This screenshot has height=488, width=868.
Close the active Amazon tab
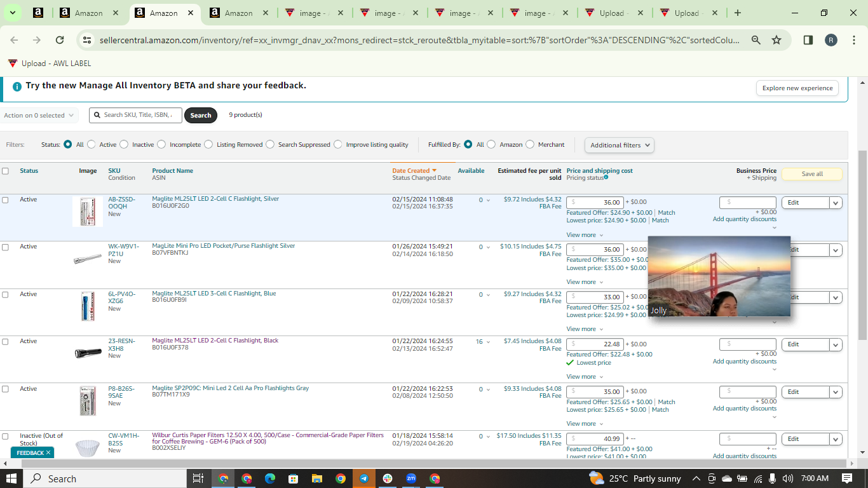[190, 13]
